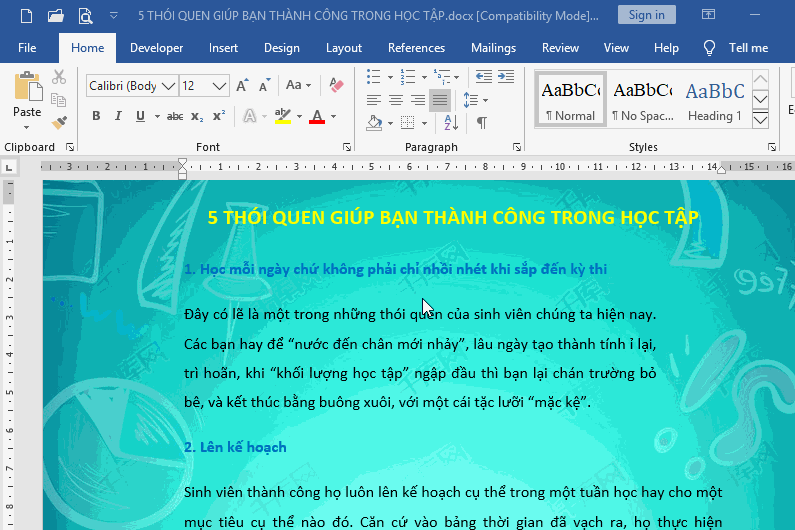Apply the Normal style

(x=570, y=99)
